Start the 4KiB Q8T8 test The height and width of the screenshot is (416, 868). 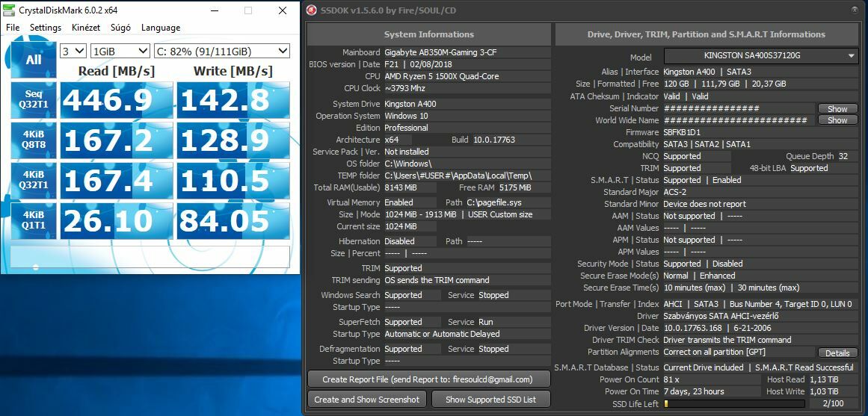coord(34,140)
